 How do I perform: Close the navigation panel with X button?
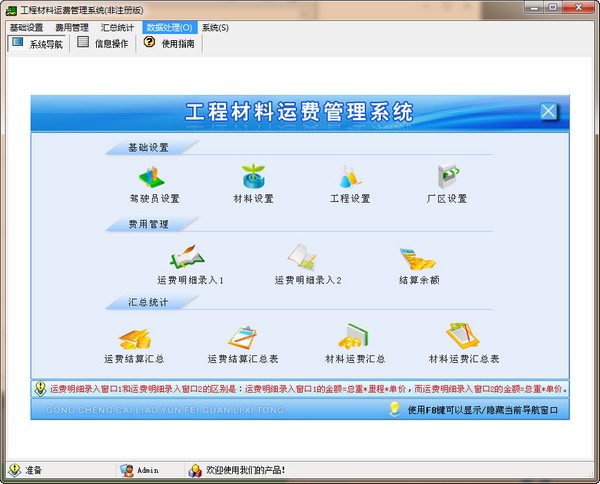point(548,112)
